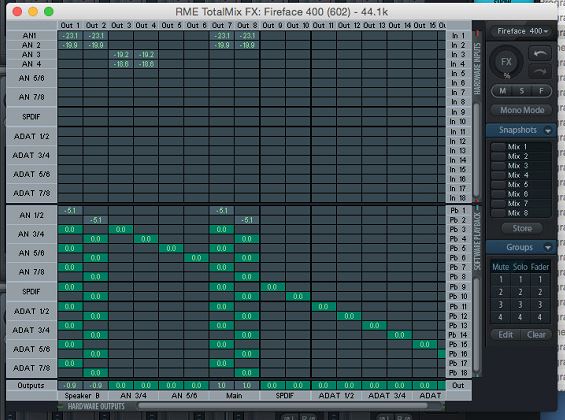The height and width of the screenshot is (420, 565).
Task: Toggle the S global solo button
Action: 522,91
